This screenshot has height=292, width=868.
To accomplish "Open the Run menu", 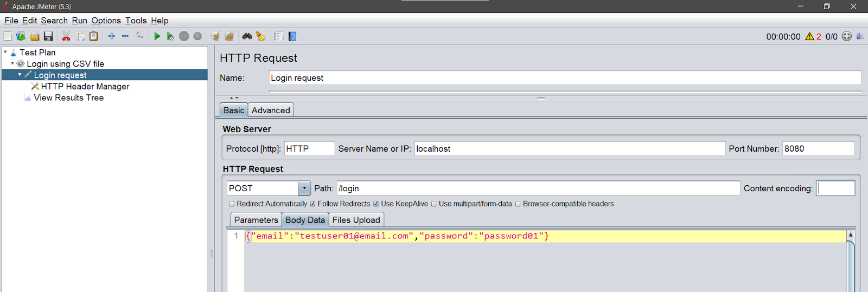I will tap(79, 20).
